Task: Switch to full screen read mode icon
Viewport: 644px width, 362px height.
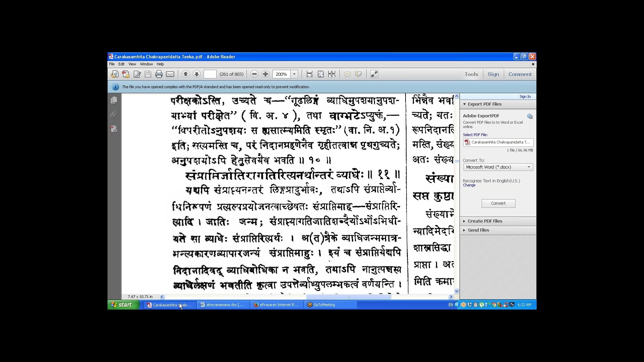Action: coord(374,74)
